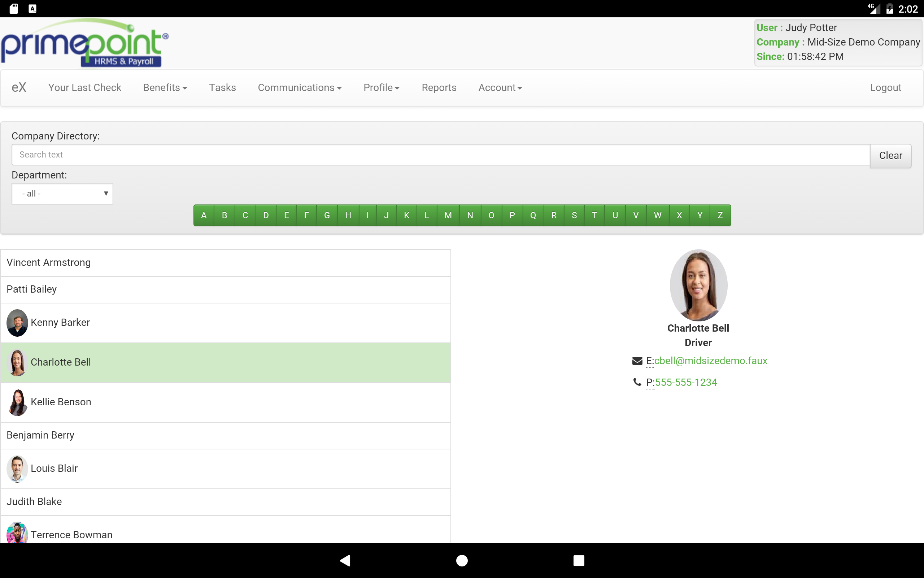Filter directory by letter R
924x578 pixels.
click(x=554, y=215)
